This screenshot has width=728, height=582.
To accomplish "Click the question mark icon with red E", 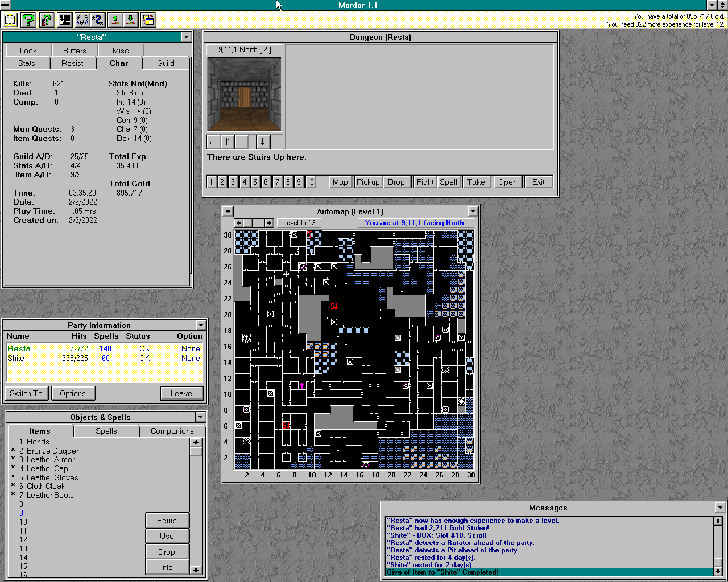I will (x=47, y=20).
